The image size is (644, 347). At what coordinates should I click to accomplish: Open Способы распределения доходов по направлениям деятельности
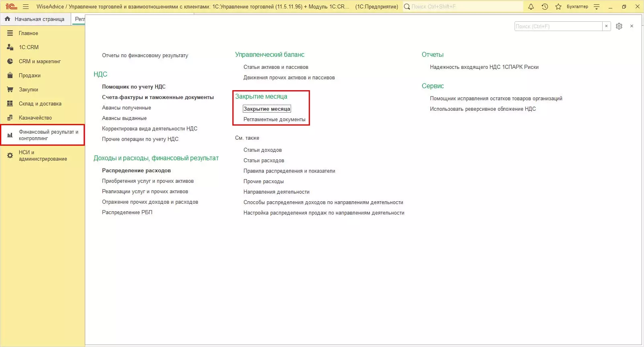(x=323, y=202)
